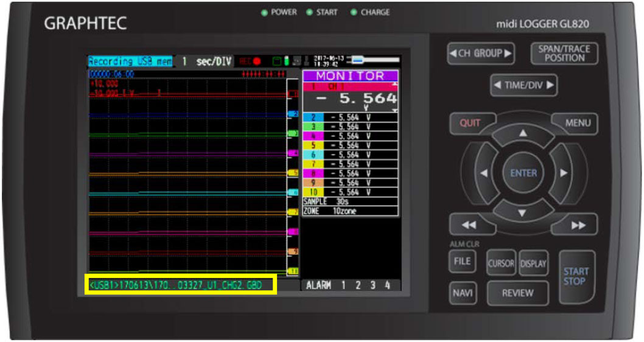Click the +10.000 upper scale value
644x342 pixels.
pos(104,84)
